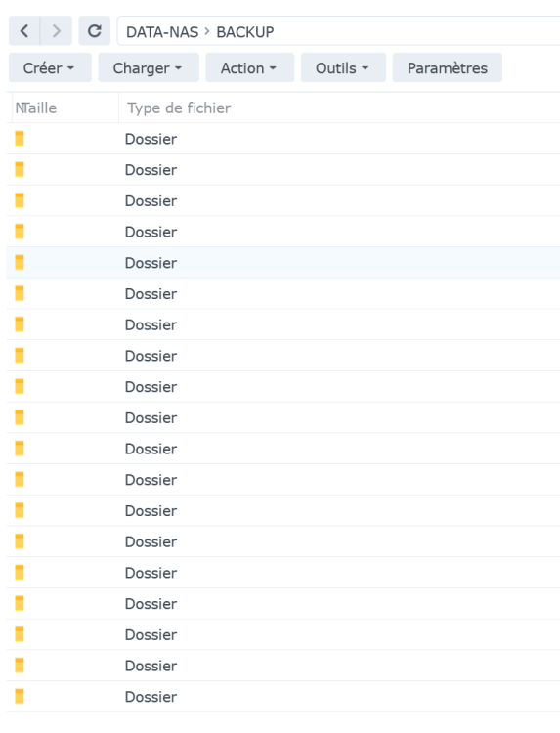Select the highlighted fifth folder icon
The width and height of the screenshot is (560, 733).
(20, 263)
